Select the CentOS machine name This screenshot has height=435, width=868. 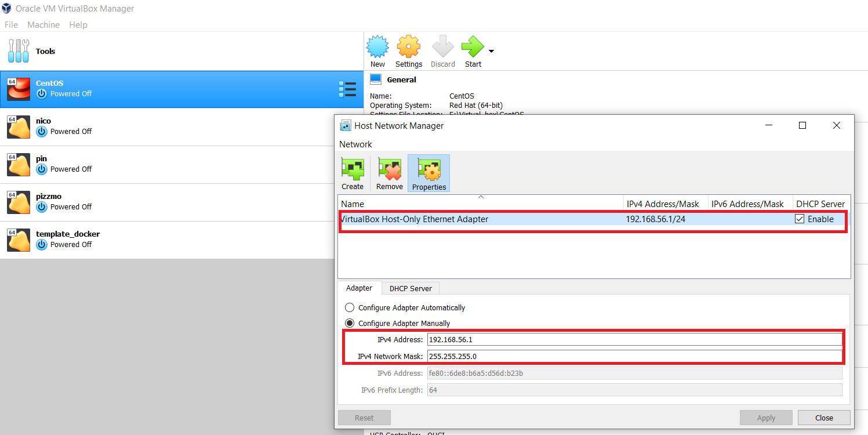50,83
